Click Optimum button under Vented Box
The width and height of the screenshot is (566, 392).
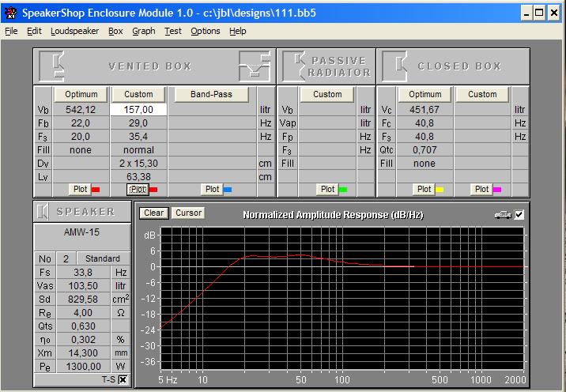click(x=81, y=94)
